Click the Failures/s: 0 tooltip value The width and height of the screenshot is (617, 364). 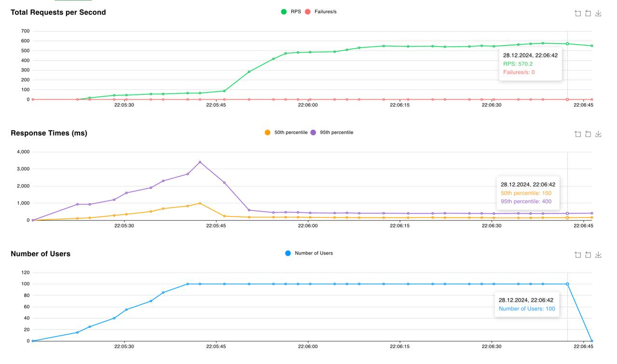[x=519, y=72]
